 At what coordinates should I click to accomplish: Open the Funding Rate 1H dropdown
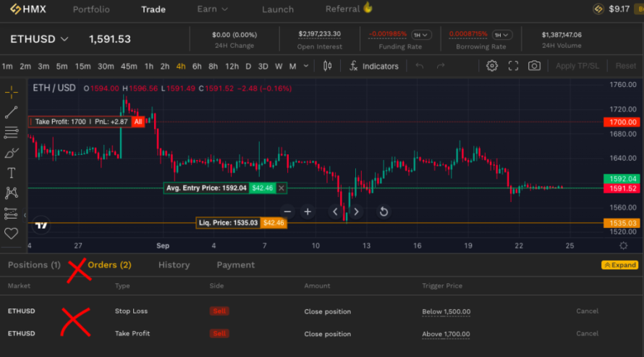(421, 35)
